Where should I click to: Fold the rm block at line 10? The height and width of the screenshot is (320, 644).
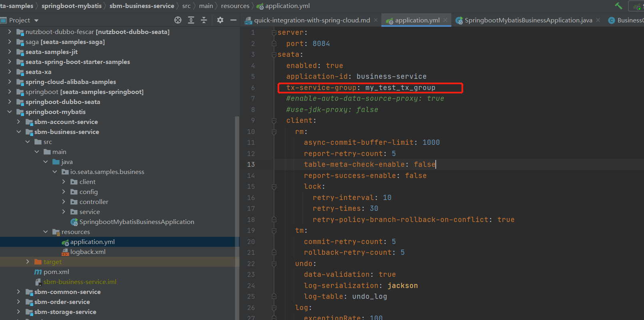tap(274, 132)
